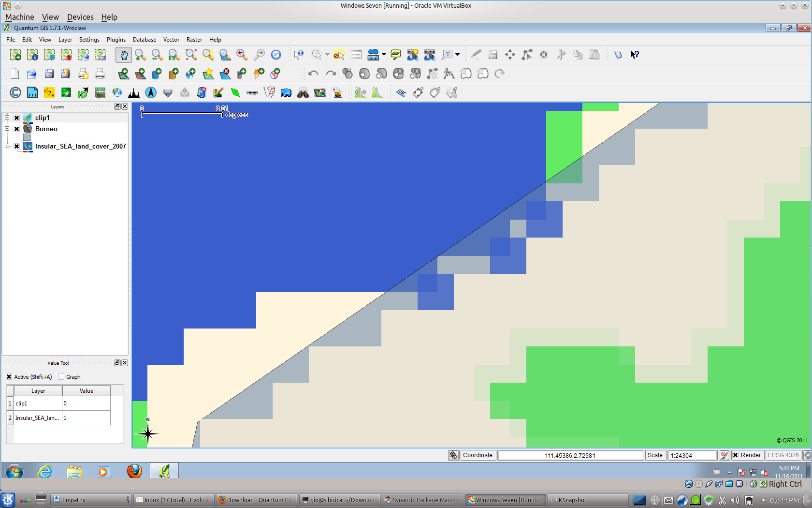Select the Identify Features tool
Image resolution: width=812 pixels, height=508 pixels.
[299, 55]
